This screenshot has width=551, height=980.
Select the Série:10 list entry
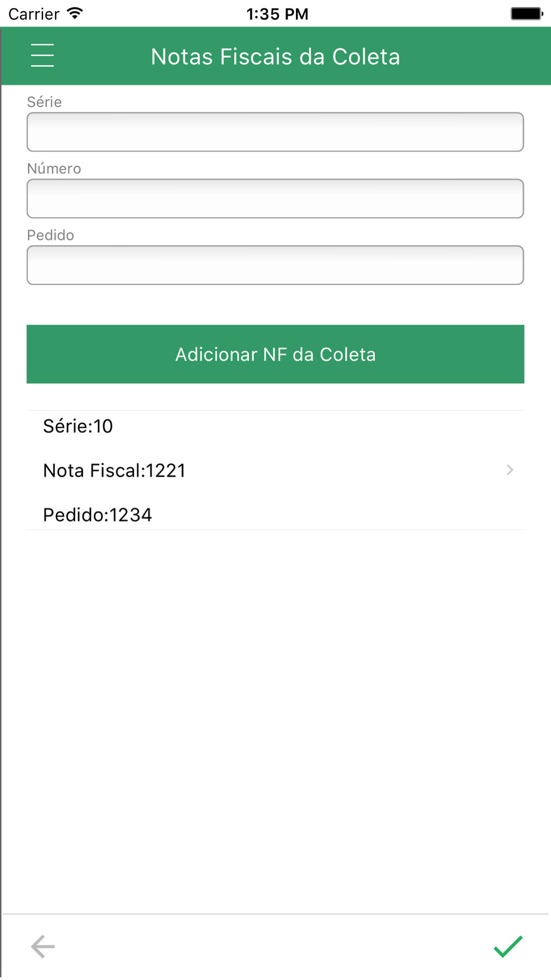[78, 426]
